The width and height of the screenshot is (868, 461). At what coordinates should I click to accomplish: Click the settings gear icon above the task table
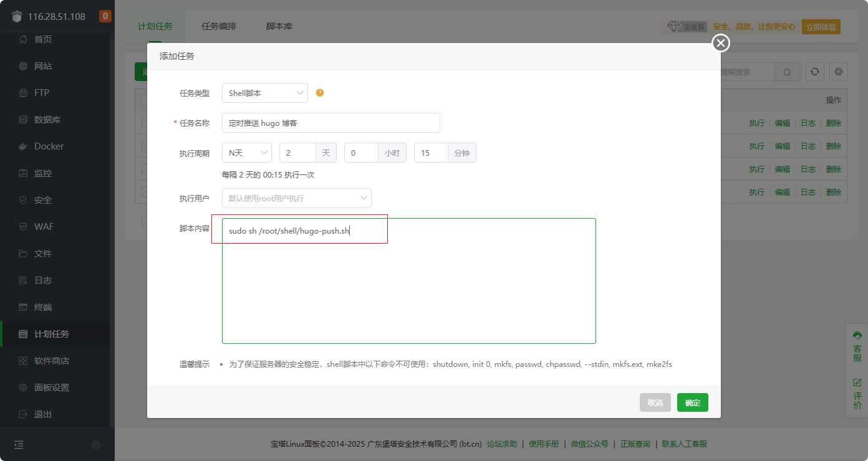point(839,72)
